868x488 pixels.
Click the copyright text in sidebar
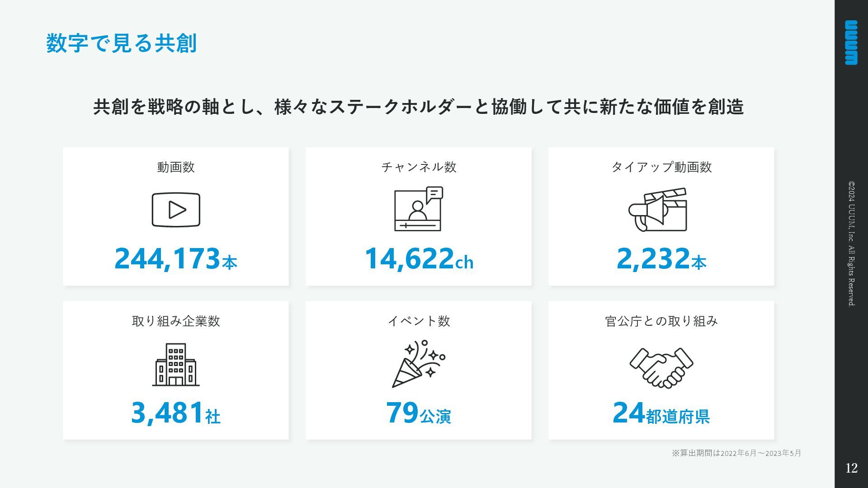point(851,244)
